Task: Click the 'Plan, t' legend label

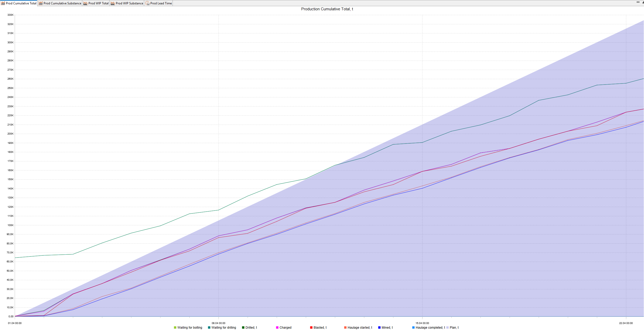Action: (x=454, y=328)
